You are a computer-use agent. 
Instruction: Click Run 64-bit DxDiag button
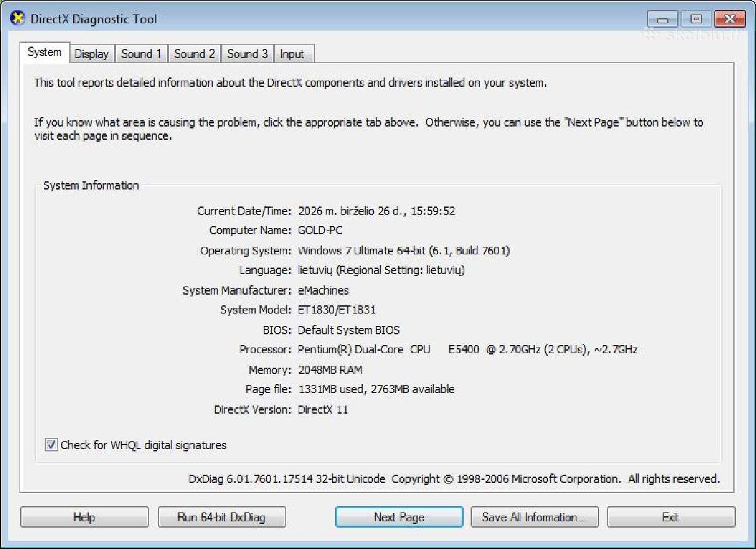(221, 518)
